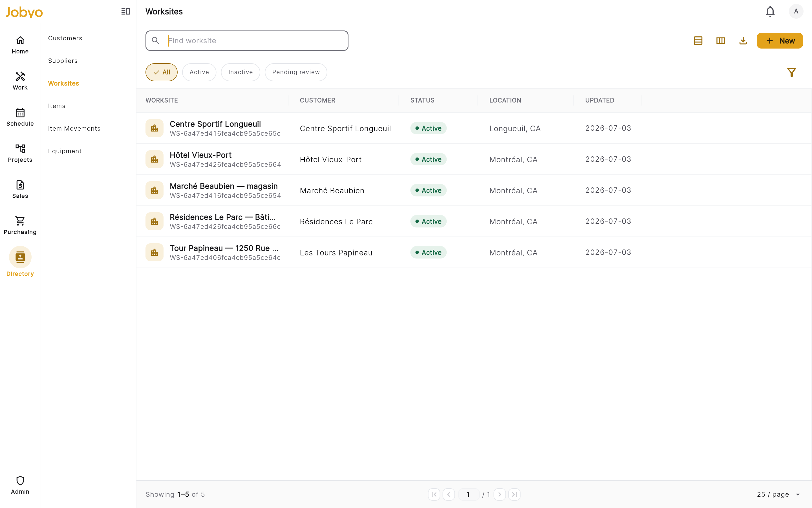Go to previous page
This screenshot has width=812, height=508.
click(x=449, y=494)
